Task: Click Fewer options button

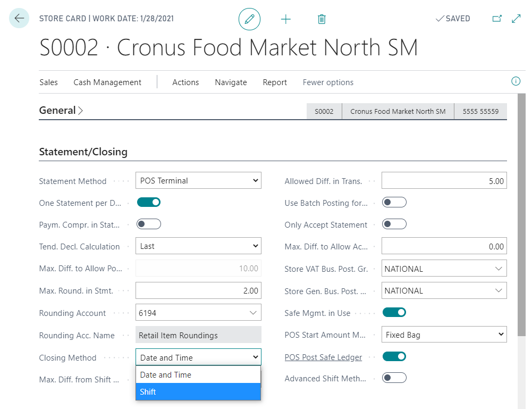Action: point(328,82)
